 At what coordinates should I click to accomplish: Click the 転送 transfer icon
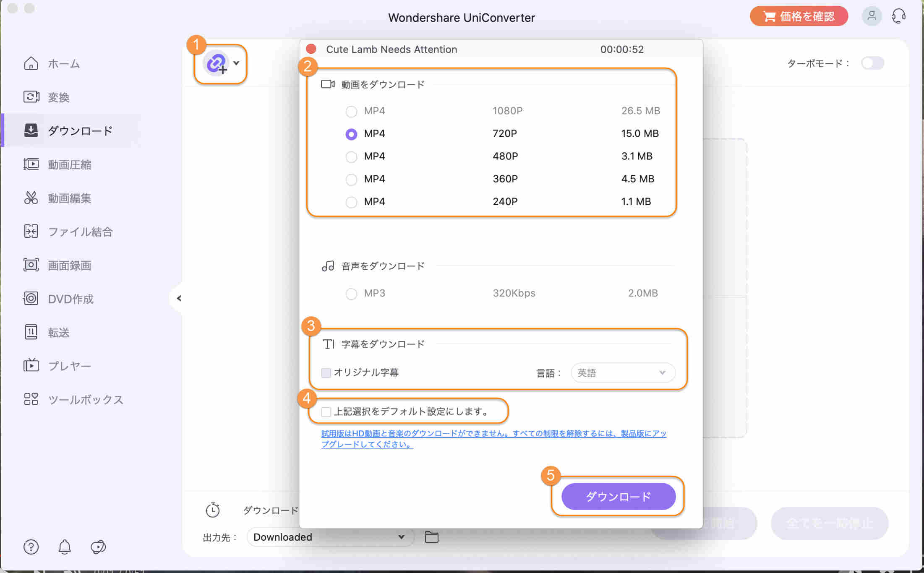pyautogui.click(x=31, y=332)
